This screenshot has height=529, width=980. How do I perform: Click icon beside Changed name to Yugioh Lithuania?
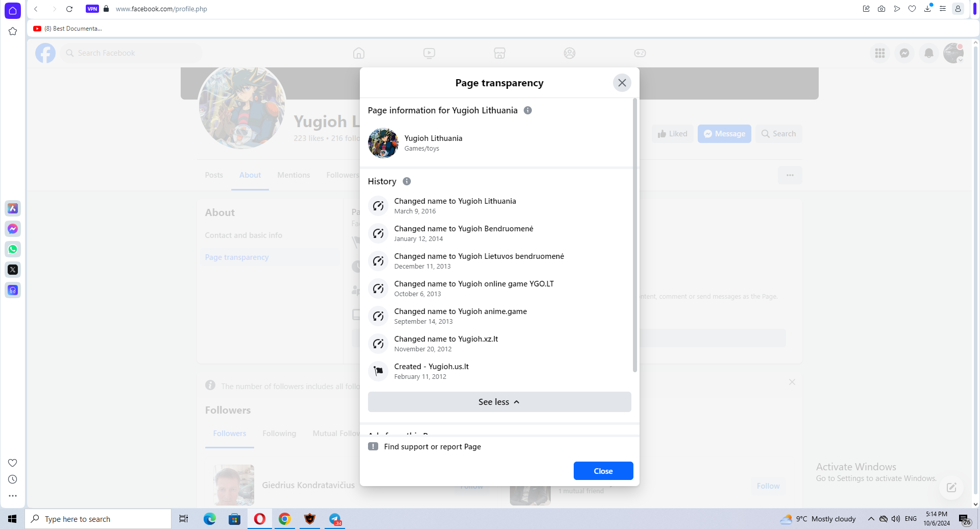378,206
